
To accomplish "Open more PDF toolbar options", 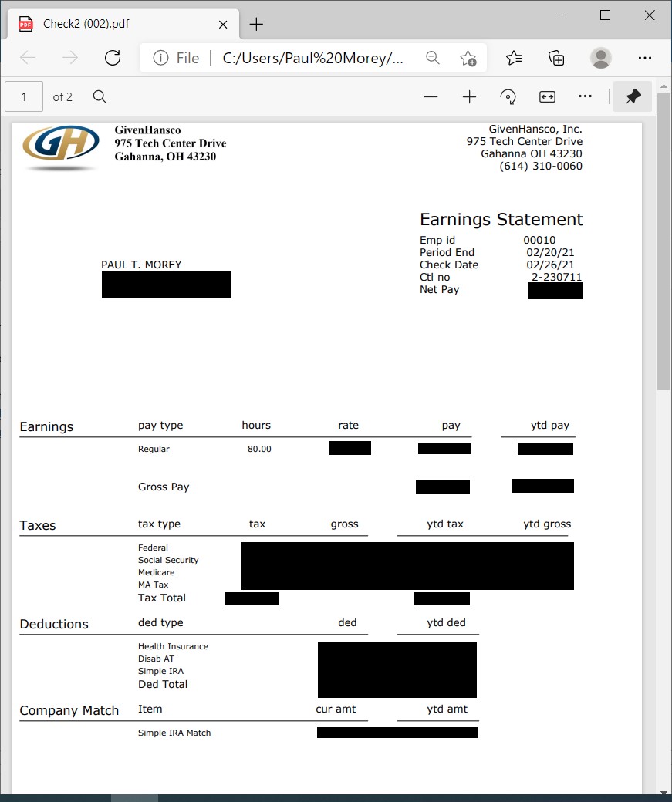I will [x=585, y=96].
